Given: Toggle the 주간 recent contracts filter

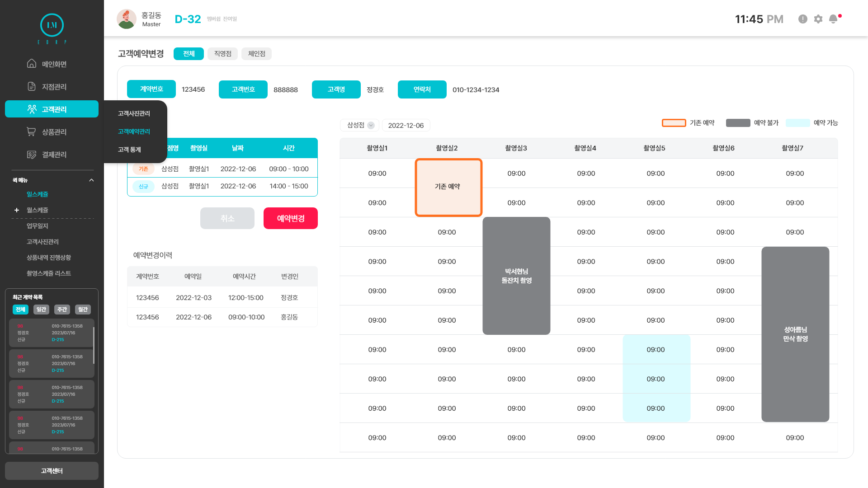Looking at the screenshot, I should point(62,310).
